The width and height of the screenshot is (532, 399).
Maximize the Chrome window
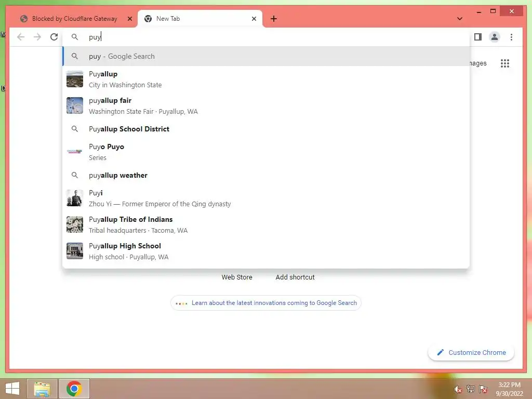click(x=493, y=11)
